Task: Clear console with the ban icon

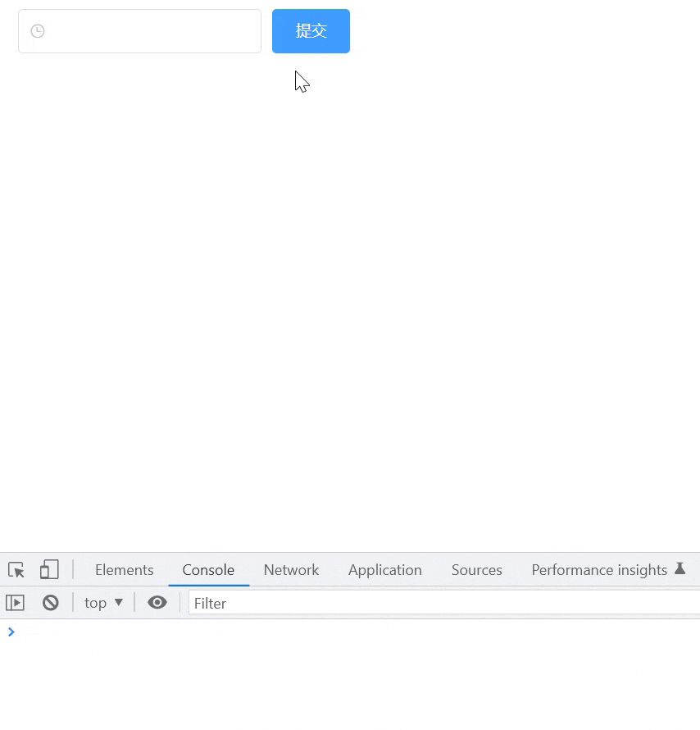Action: click(x=51, y=603)
